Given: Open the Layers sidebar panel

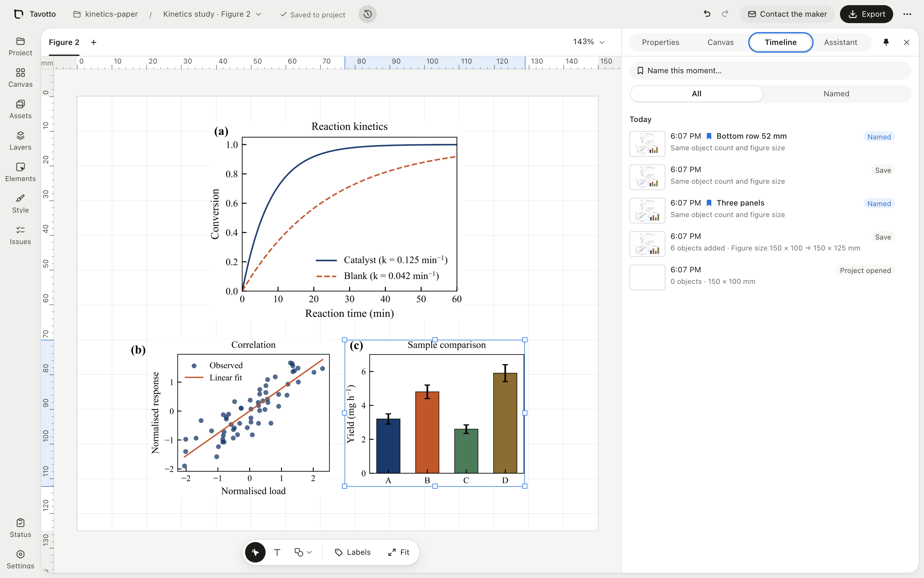Looking at the screenshot, I should pyautogui.click(x=20, y=141).
